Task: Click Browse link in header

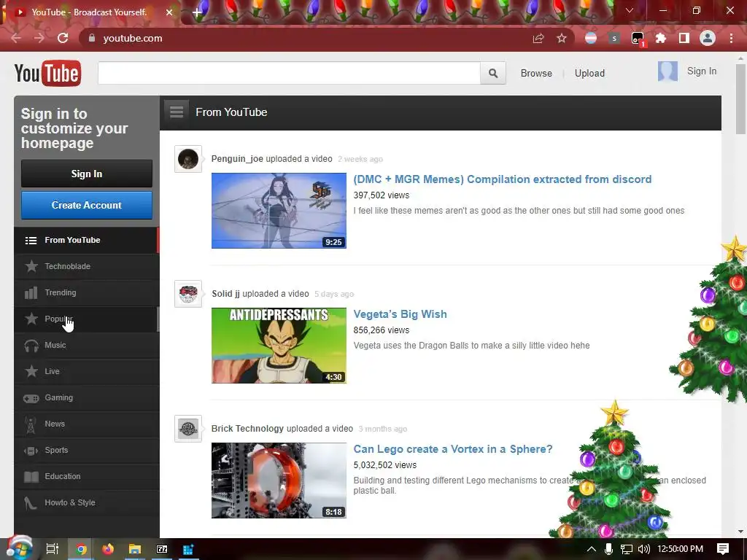Action: tap(536, 74)
